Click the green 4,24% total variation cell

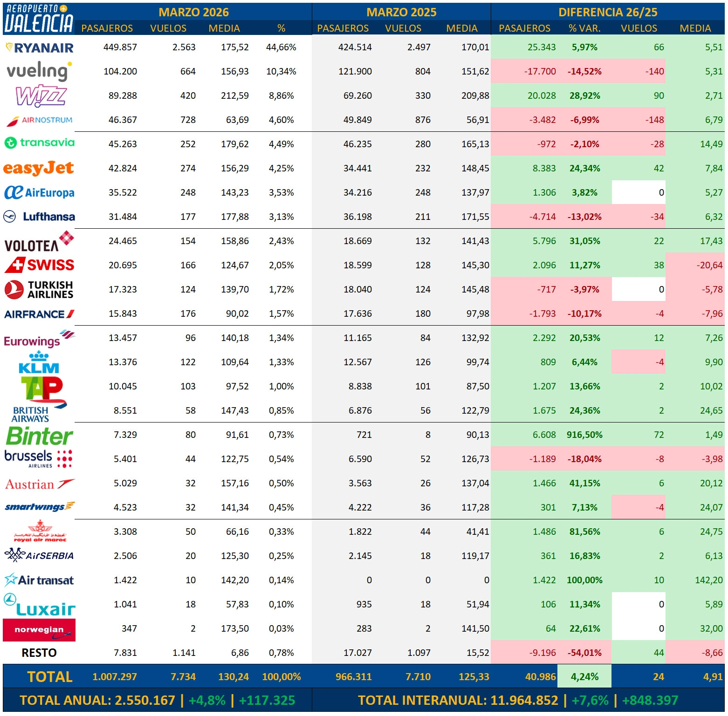(584, 676)
